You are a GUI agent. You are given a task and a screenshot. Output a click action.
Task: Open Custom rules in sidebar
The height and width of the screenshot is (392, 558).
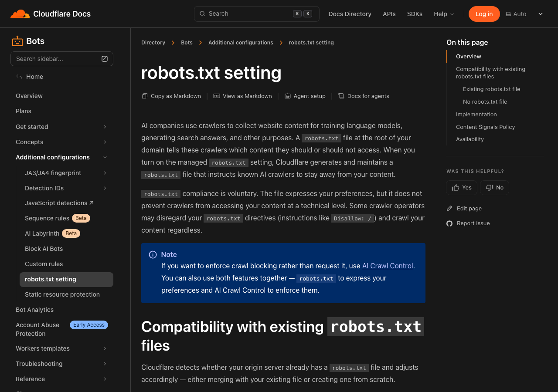point(44,264)
